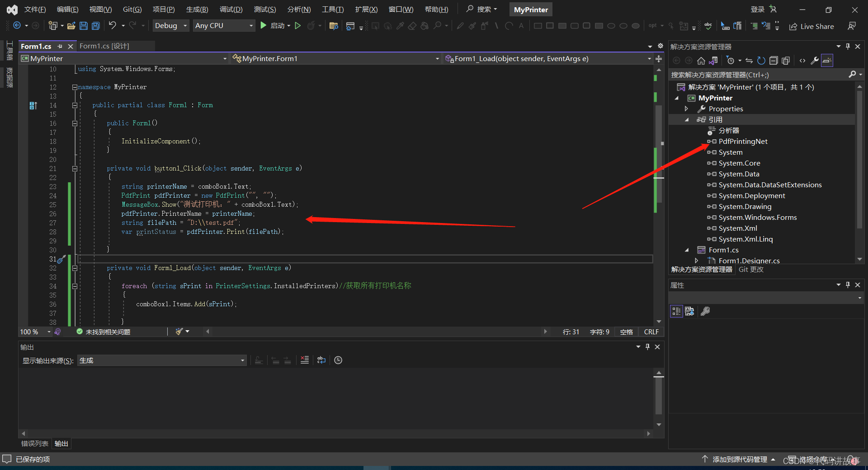Click the Save All icon in toolbar
The width and height of the screenshot is (868, 470).
[x=96, y=26]
